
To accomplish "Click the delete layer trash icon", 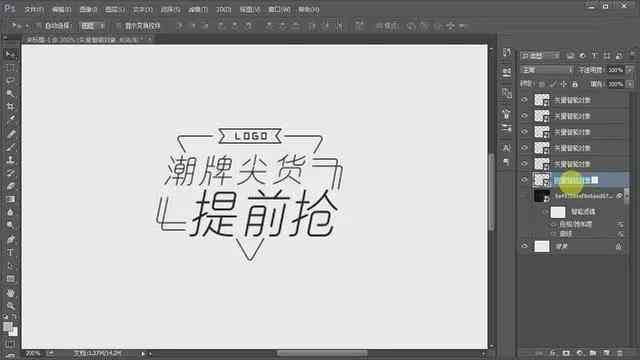I will point(620,353).
